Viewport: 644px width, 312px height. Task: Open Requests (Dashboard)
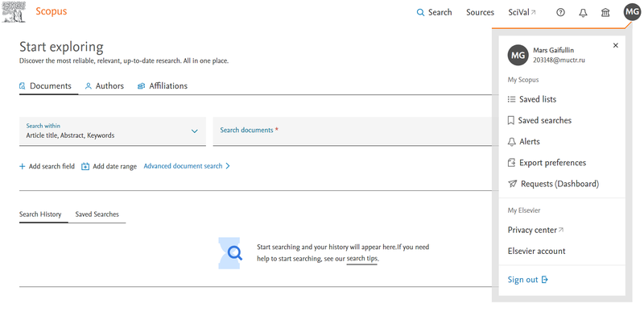[x=553, y=184]
